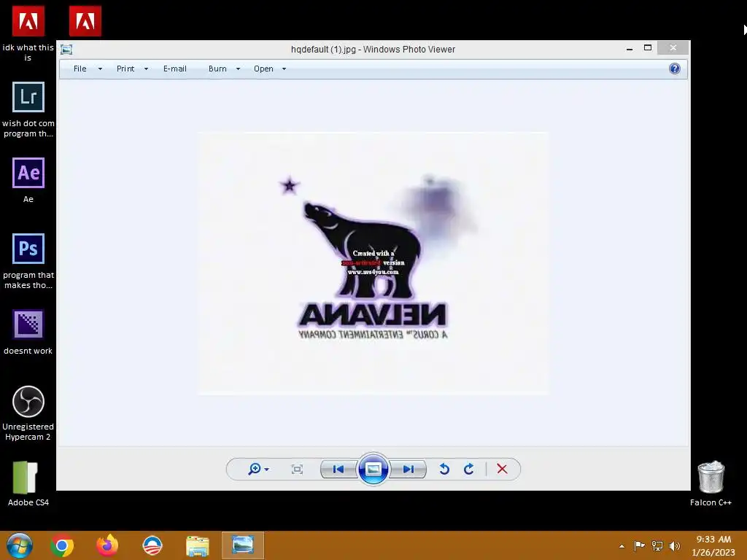The image size is (747, 560).
Task: Click the clock showing 9:33 AM
Action: (x=713, y=545)
